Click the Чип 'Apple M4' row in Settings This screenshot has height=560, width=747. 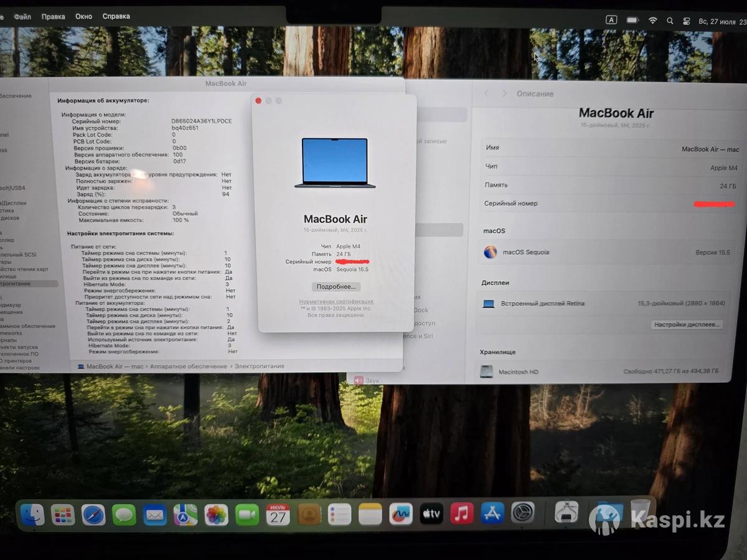tap(611, 167)
